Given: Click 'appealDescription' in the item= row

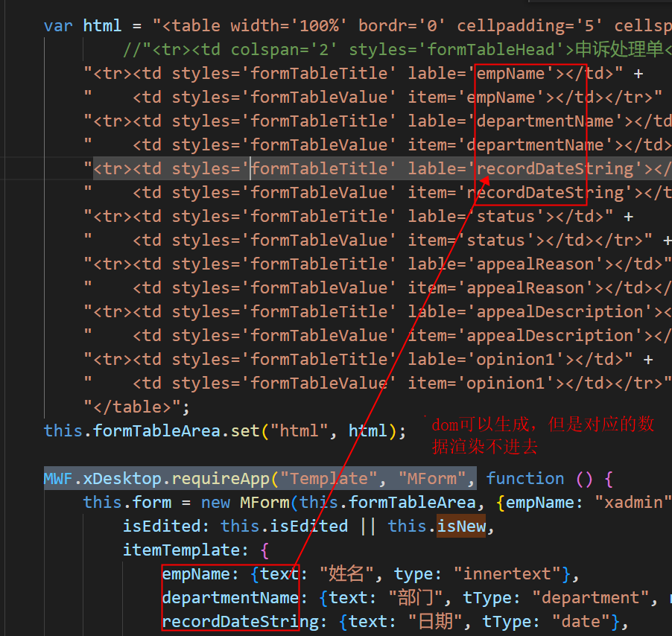Looking at the screenshot, I should [x=550, y=335].
